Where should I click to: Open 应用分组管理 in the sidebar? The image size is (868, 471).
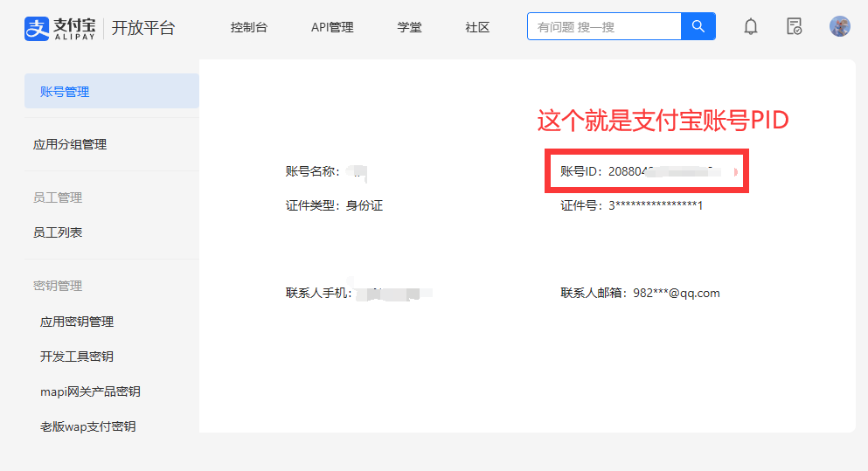tap(70, 144)
